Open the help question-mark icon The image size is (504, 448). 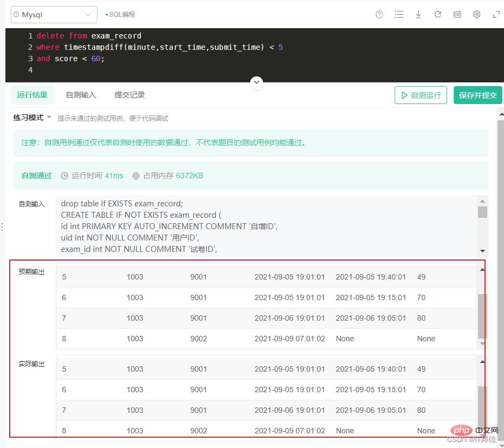coord(379,15)
